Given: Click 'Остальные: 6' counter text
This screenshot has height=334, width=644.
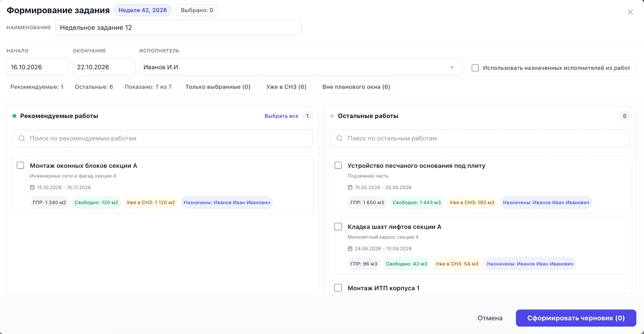Looking at the screenshot, I should [94, 87].
